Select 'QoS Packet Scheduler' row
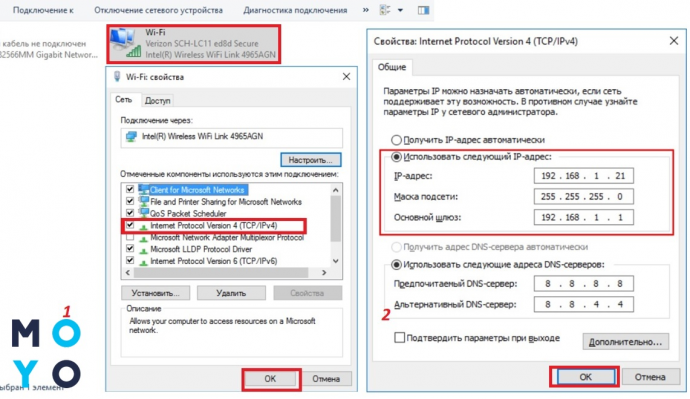The width and height of the screenshot is (690, 399). click(x=188, y=214)
